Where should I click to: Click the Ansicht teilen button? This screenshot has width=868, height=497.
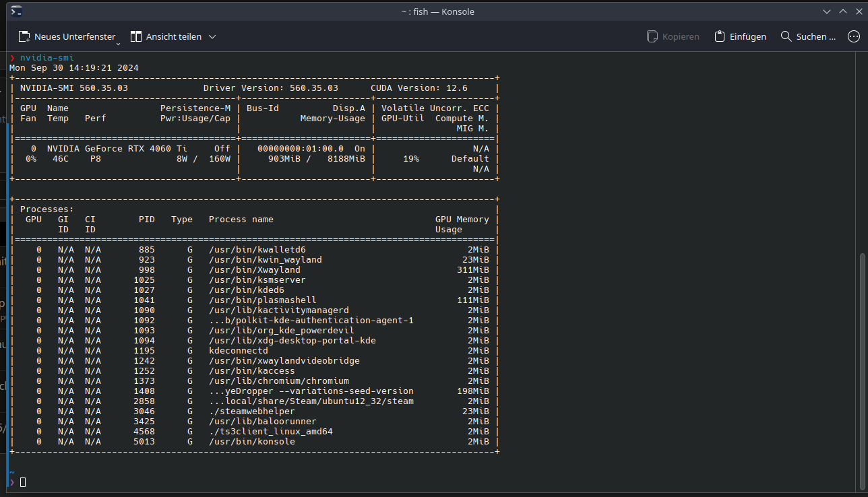tap(165, 36)
